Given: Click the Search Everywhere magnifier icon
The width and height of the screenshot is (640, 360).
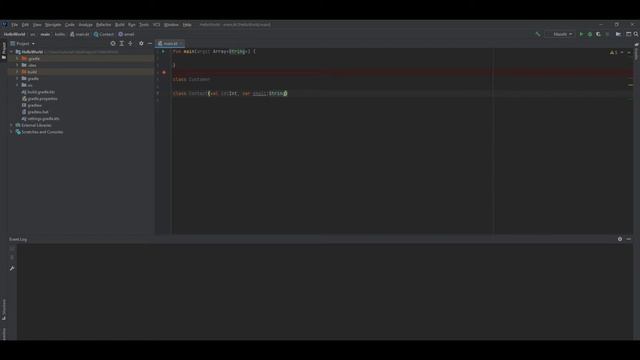Looking at the screenshot, I should point(636,34).
